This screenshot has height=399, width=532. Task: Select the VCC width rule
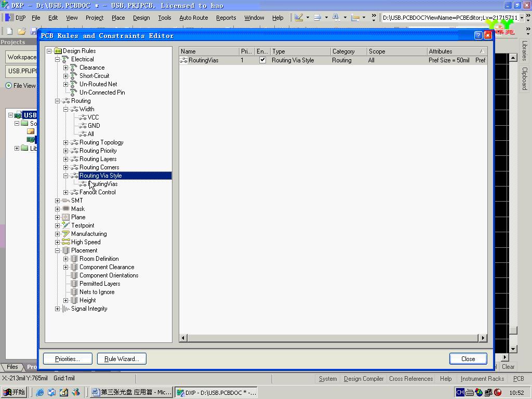(94, 117)
